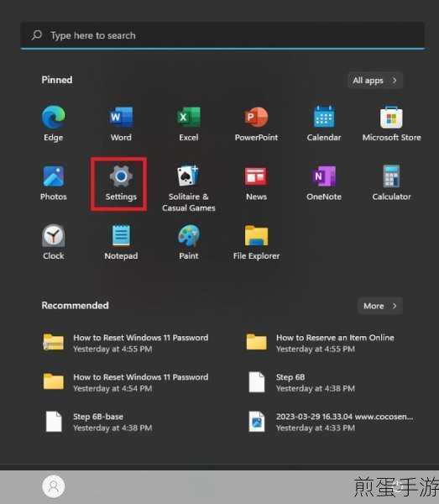This screenshot has width=439, height=504.
Task: Open the Paint app
Action: (189, 242)
